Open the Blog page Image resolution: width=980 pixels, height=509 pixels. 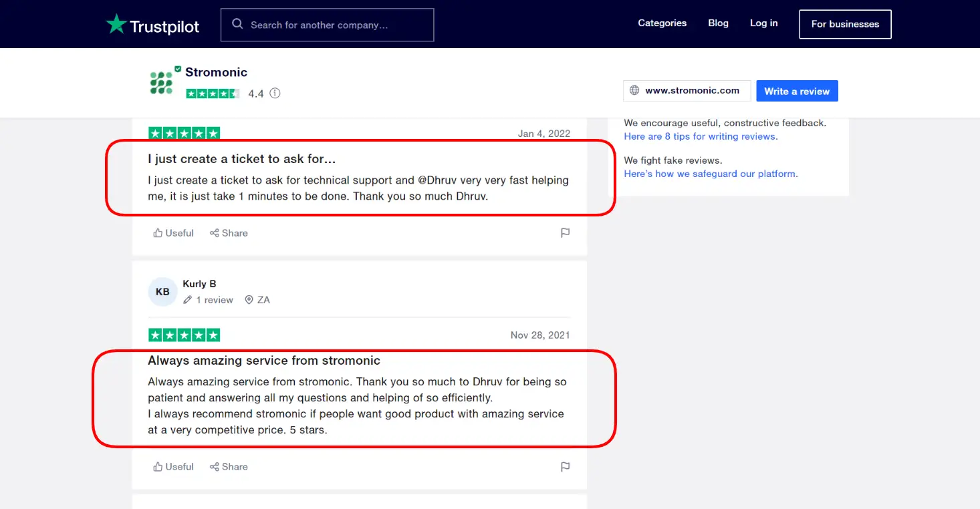coord(718,23)
